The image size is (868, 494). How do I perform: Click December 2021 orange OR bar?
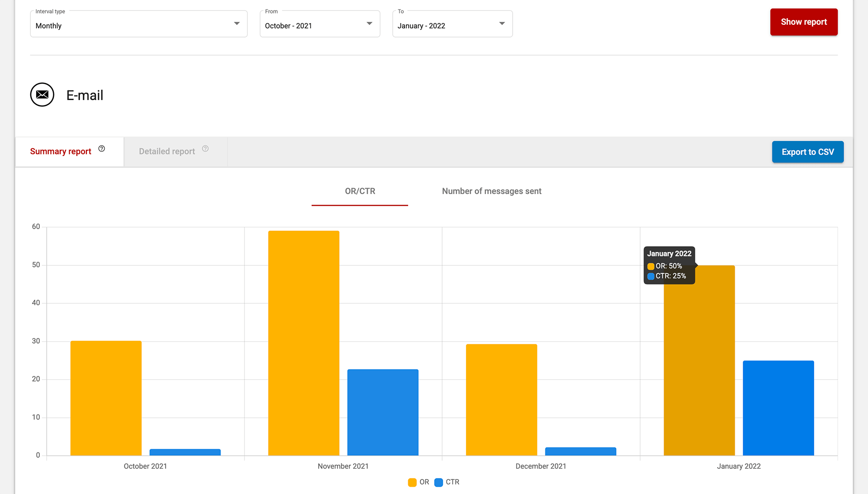tap(501, 400)
